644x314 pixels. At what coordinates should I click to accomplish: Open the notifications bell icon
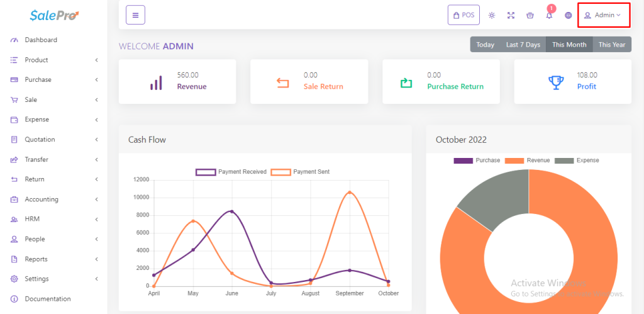[549, 15]
